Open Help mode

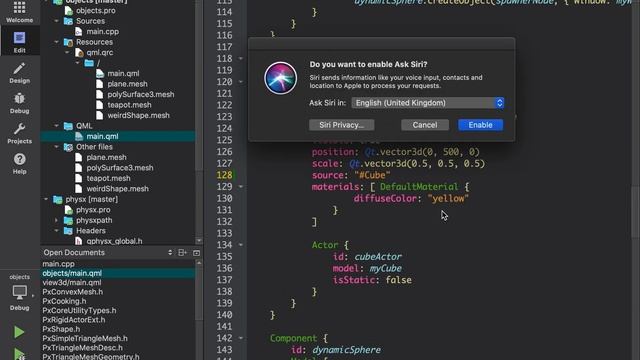[19, 164]
